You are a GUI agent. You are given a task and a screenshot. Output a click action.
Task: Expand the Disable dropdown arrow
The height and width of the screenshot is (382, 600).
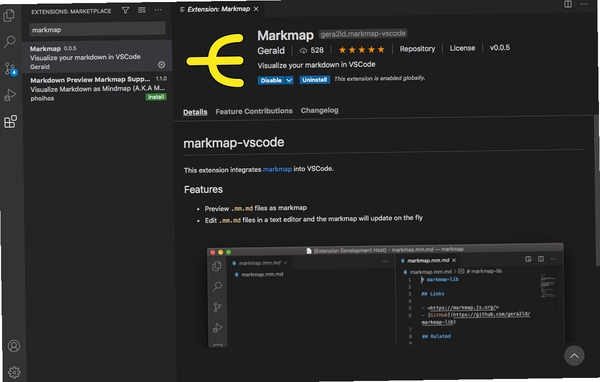click(289, 80)
